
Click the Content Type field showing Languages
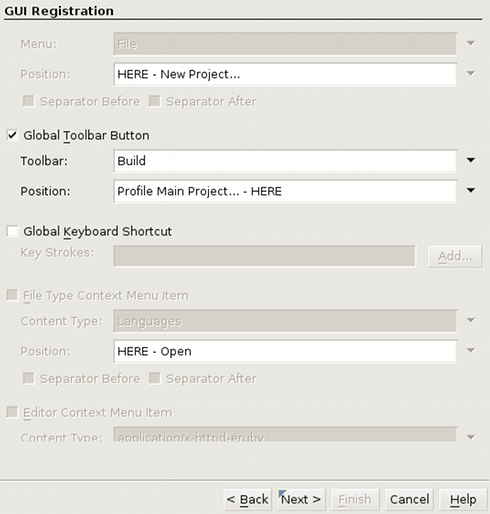click(x=285, y=321)
